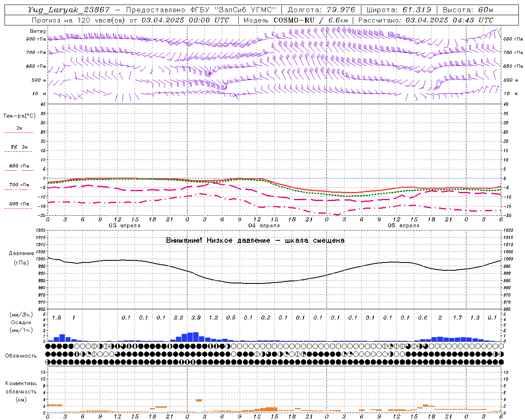Click the Ветер wind panel label
This screenshot has height=420, width=525.
[38, 31]
